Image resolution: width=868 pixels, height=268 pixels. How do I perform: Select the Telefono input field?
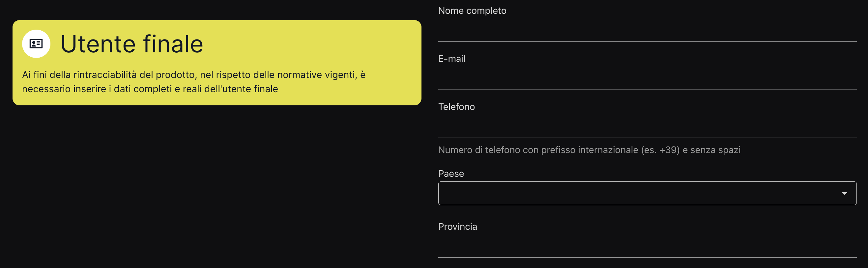[647, 127]
